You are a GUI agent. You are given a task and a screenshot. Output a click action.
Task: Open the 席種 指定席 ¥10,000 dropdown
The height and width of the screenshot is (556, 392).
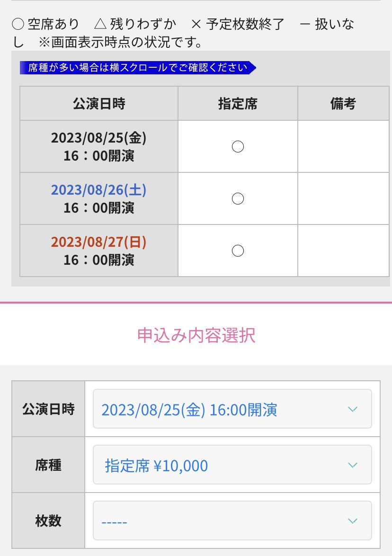pos(232,465)
